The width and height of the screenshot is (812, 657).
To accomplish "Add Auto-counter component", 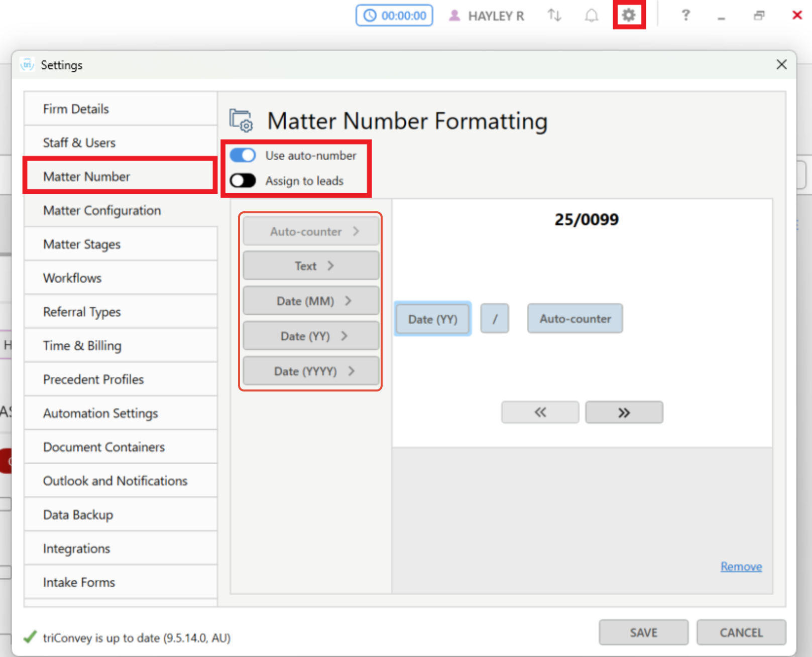I will (311, 231).
